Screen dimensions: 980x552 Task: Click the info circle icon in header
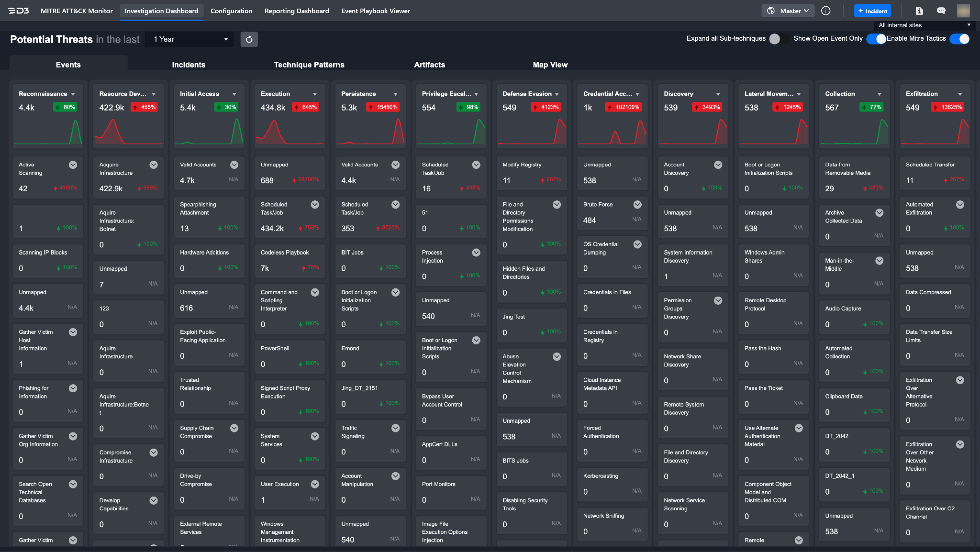point(826,11)
